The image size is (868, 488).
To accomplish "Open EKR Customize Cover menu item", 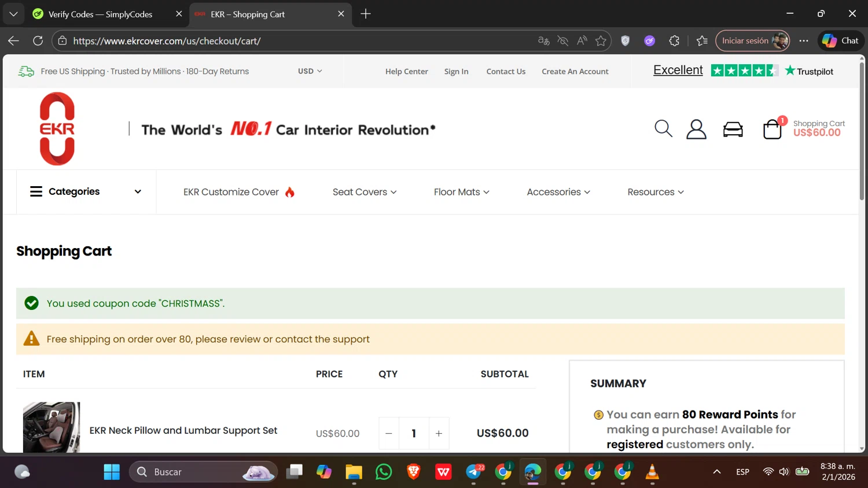I will point(239,192).
